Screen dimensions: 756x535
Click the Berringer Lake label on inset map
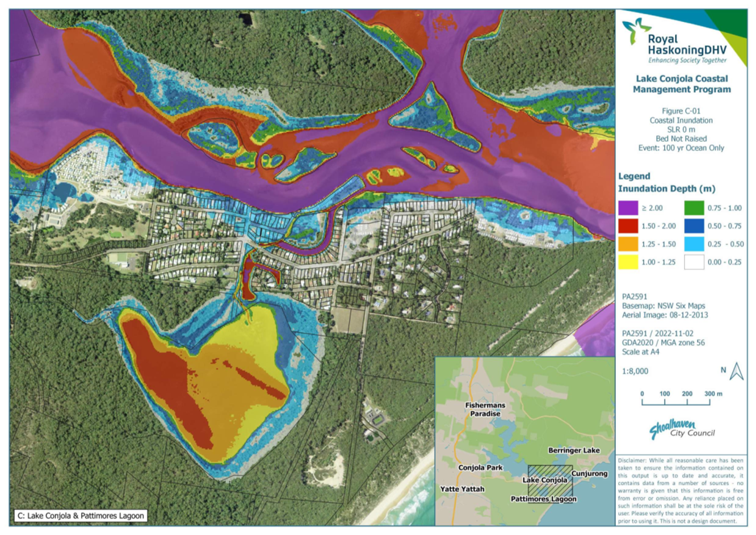coord(573,450)
